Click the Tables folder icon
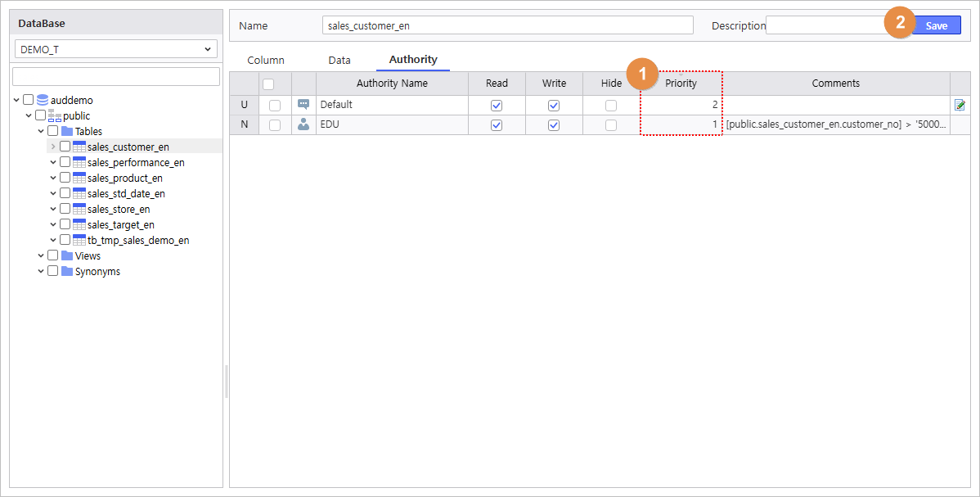 click(x=67, y=131)
